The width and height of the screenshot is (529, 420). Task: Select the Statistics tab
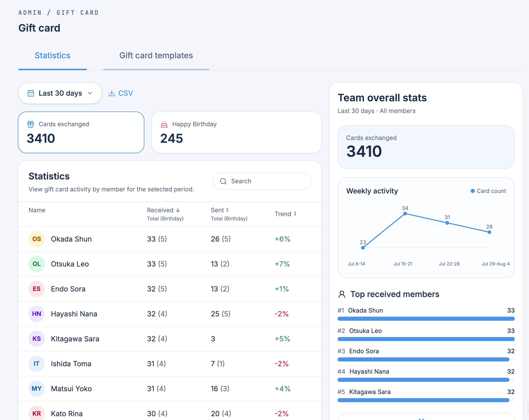tap(52, 55)
